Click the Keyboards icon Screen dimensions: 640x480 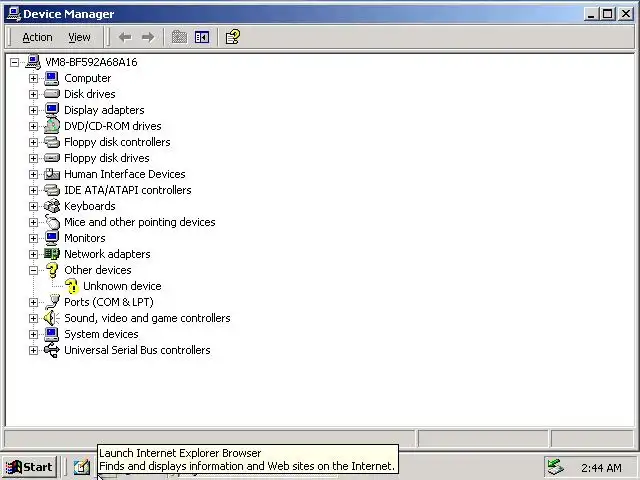[52, 206]
